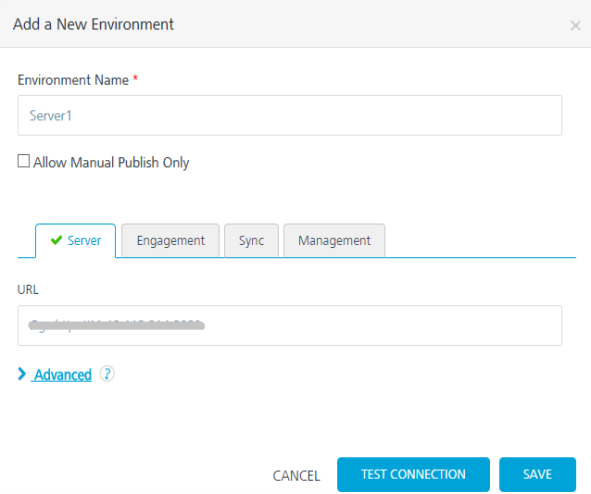591x494 pixels.
Task: Run Test Connection
Action: coord(413,474)
